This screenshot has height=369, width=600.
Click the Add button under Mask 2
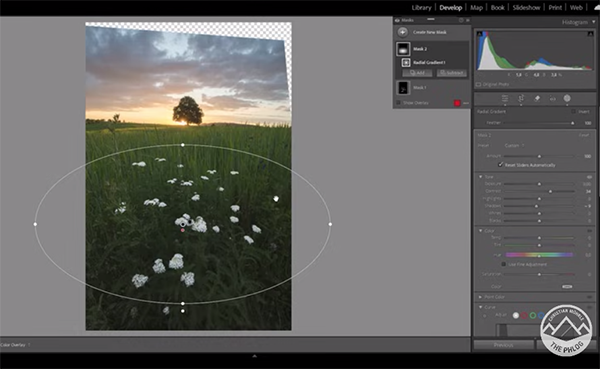click(417, 73)
